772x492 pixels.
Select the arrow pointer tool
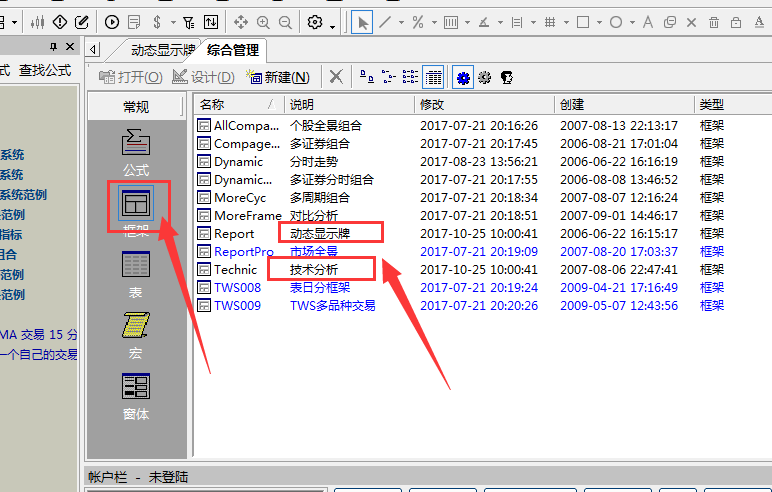362,23
